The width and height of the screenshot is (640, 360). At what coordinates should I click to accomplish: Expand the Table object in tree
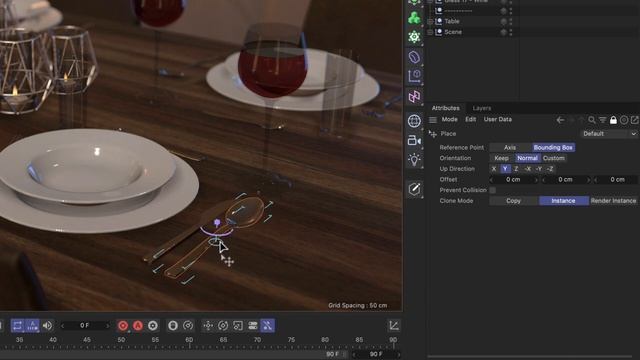click(x=430, y=21)
